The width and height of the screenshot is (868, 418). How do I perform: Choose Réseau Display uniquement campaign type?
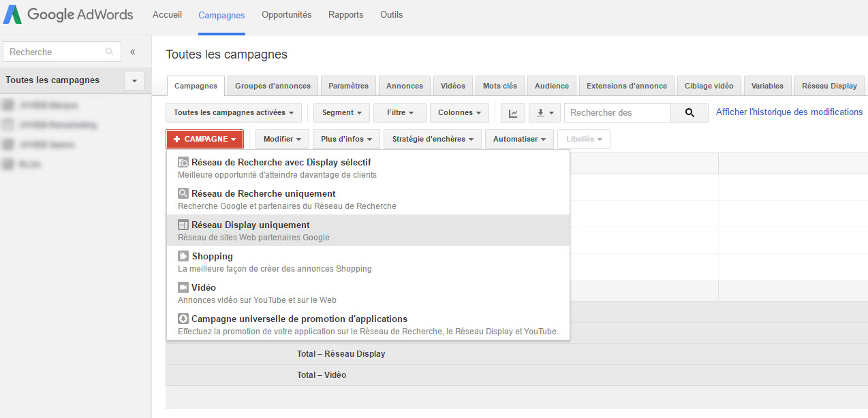[x=368, y=231]
